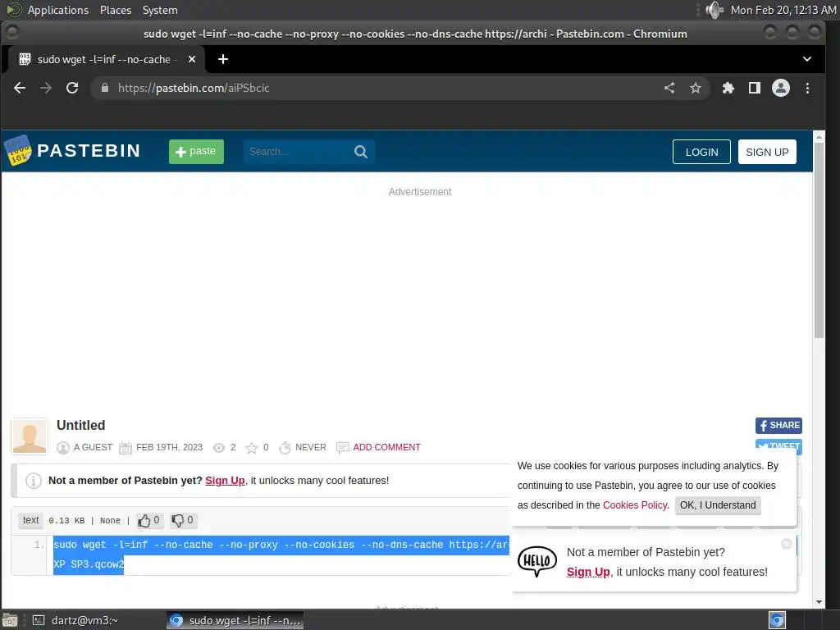Screen dimensions: 840x630
Task: Close the 'sudo wget' browser tab
Action: click(x=192, y=59)
